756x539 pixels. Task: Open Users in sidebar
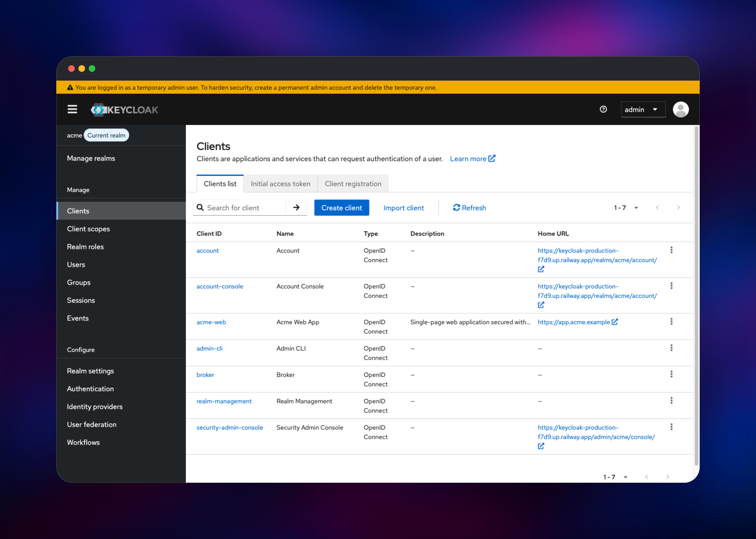(121, 264)
